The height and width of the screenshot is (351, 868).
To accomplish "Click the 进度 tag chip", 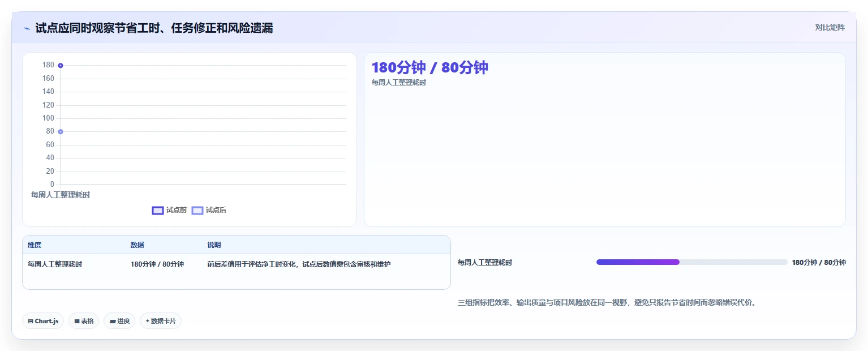I will point(119,321).
